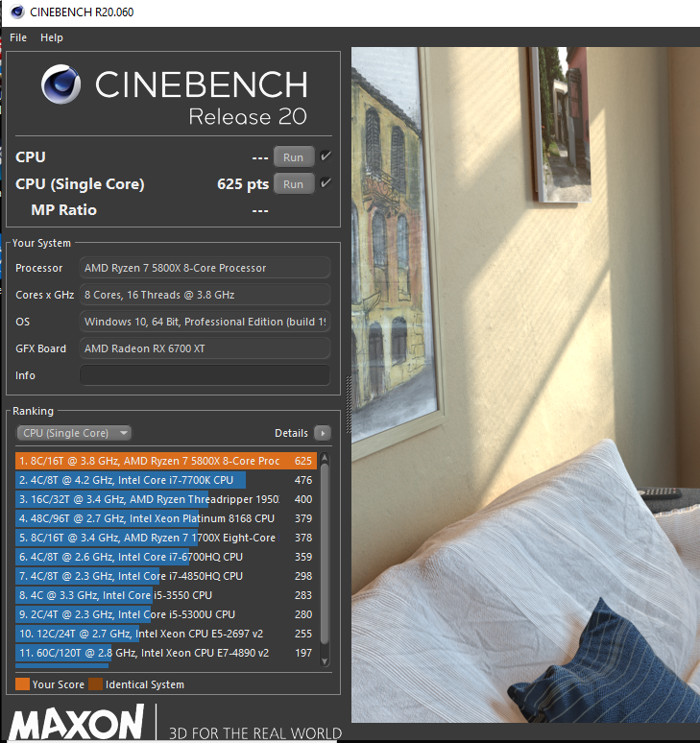Click the Details label in Ranking
This screenshot has width=700, height=743.
(291, 433)
